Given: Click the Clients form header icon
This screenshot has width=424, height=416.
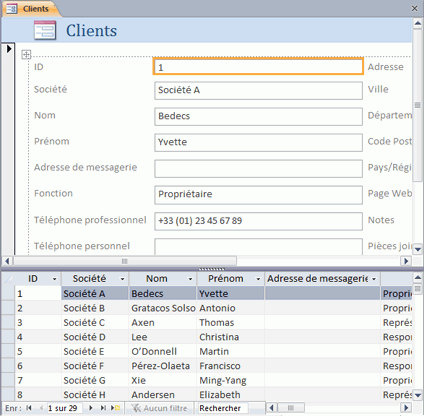Looking at the screenshot, I should click(x=45, y=30).
